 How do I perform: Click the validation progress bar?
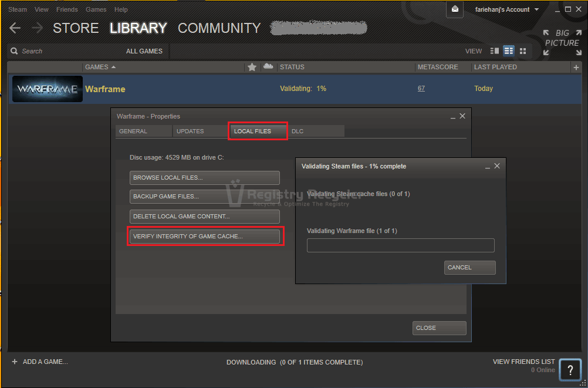click(400, 245)
